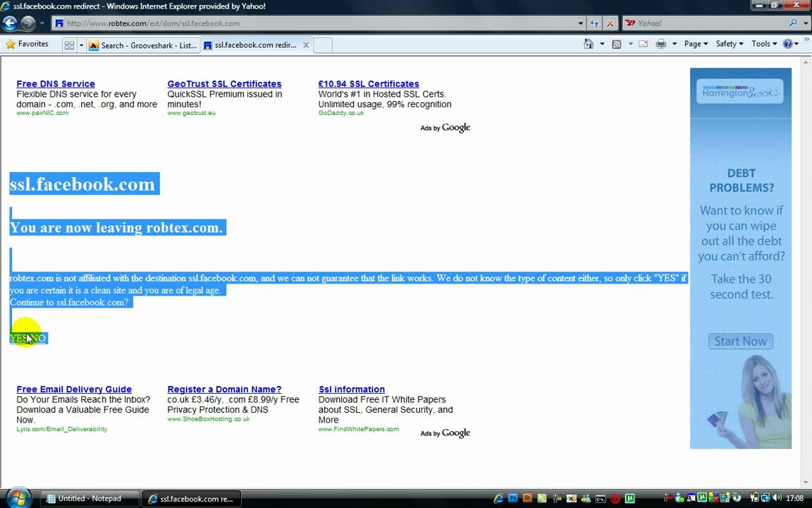Click the Free DNS Service ad link
Viewport: 812px width, 508px height.
pyautogui.click(x=56, y=84)
